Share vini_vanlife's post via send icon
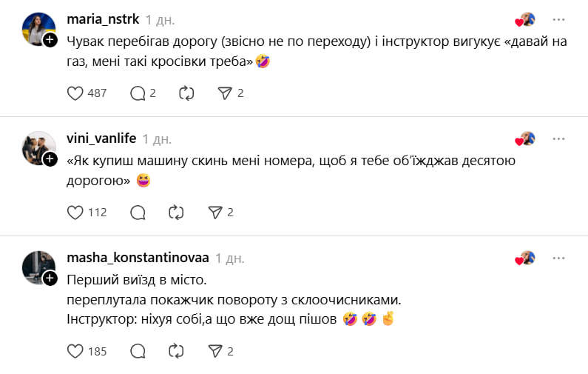 (x=214, y=212)
